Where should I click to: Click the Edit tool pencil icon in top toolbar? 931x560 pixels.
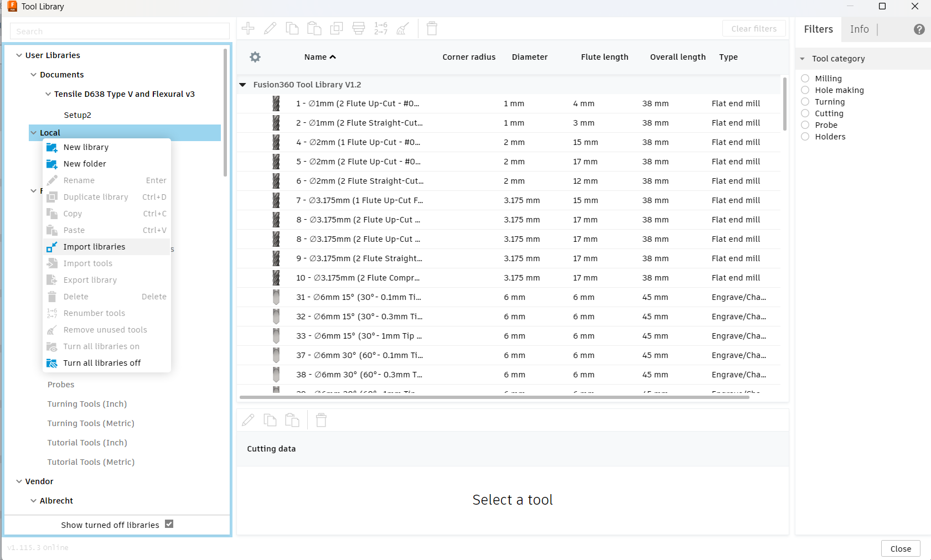(270, 28)
